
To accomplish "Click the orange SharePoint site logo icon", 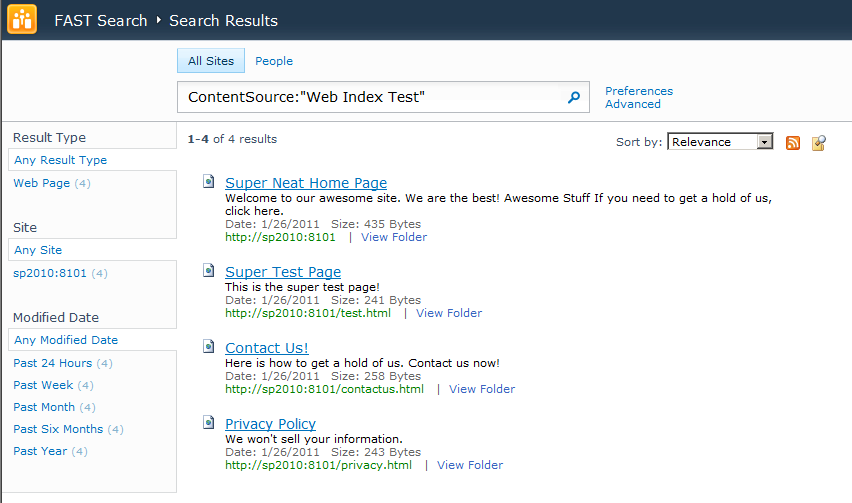I will [22, 20].
